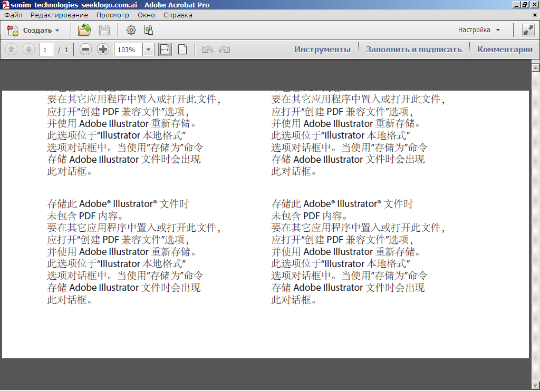The width and height of the screenshot is (540, 392).
Task: Minimize the Acrobat window
Action: [516, 5]
